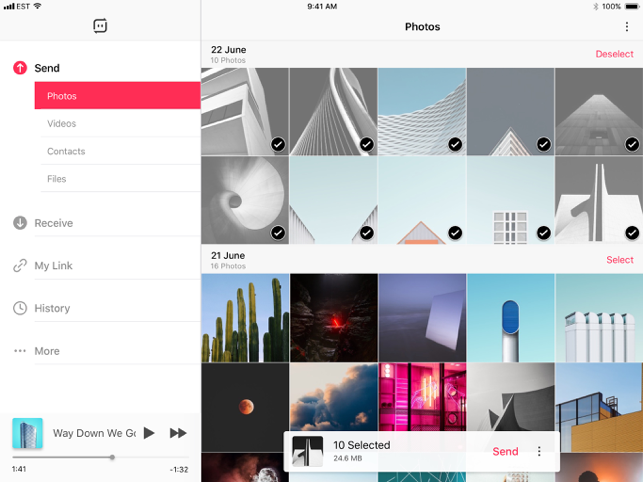Click the '22 June' date header
643x482 pixels.
tap(228, 50)
